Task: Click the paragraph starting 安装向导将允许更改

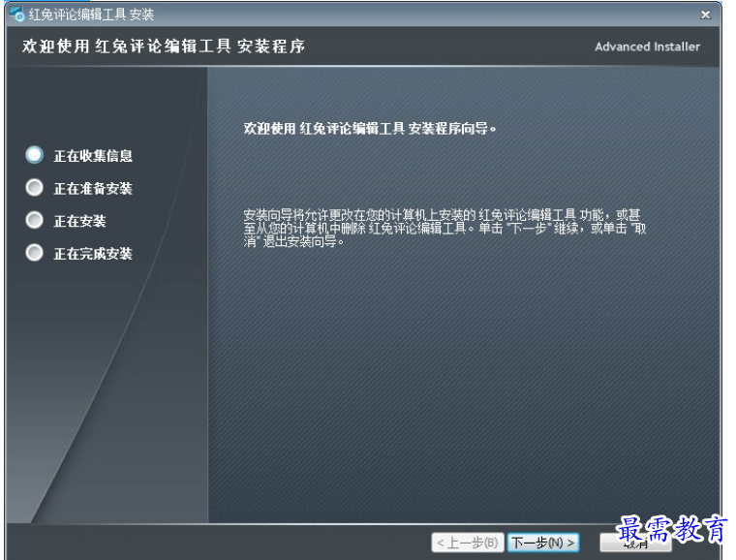Action: click(445, 228)
